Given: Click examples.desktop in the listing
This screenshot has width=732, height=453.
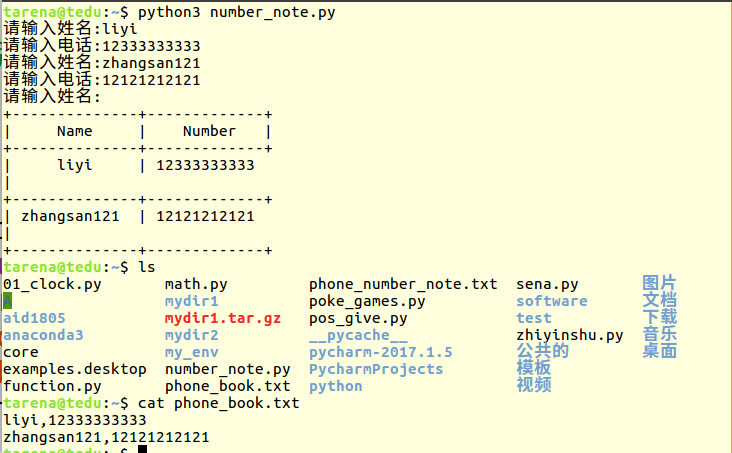Looking at the screenshot, I should click(75, 369).
